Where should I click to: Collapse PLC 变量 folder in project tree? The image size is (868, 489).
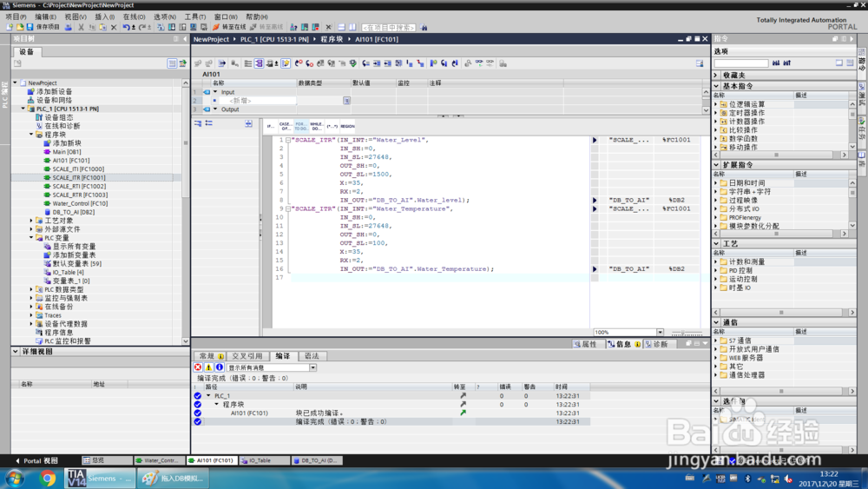31,238
